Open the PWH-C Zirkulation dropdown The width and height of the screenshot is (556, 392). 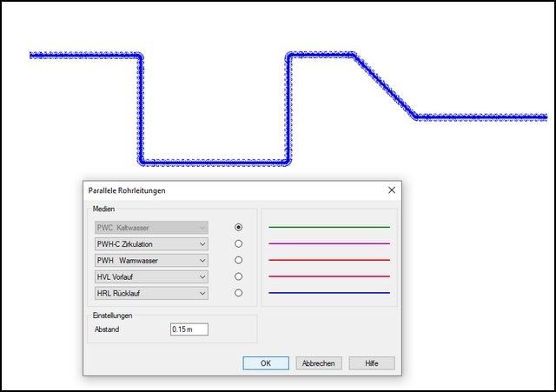coord(151,244)
